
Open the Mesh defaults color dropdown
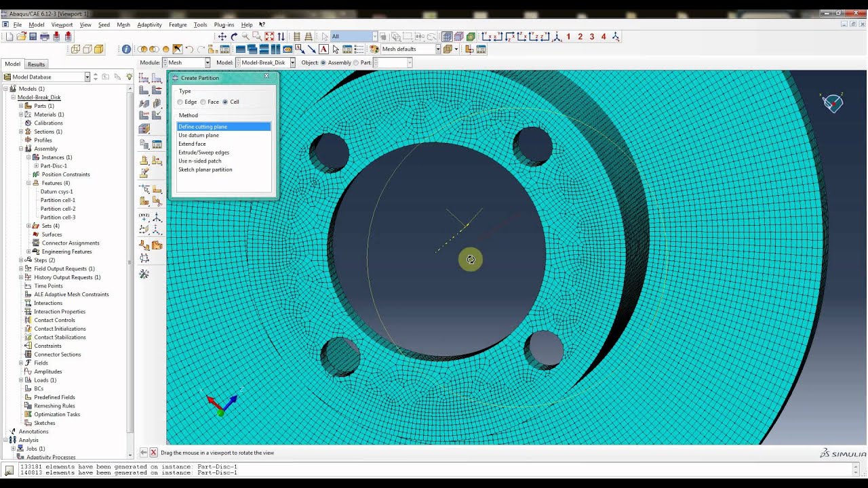pyautogui.click(x=437, y=49)
